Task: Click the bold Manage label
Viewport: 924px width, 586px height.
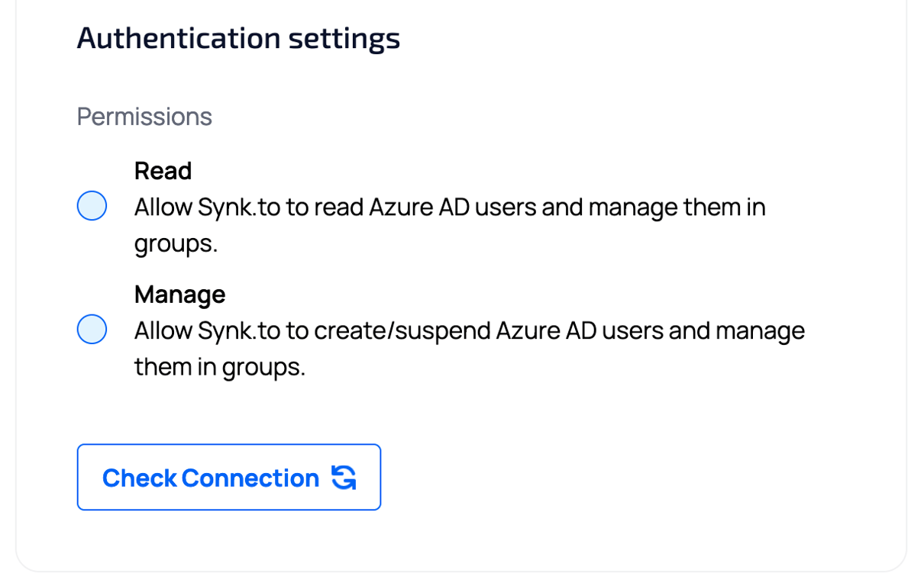Action: click(x=180, y=295)
